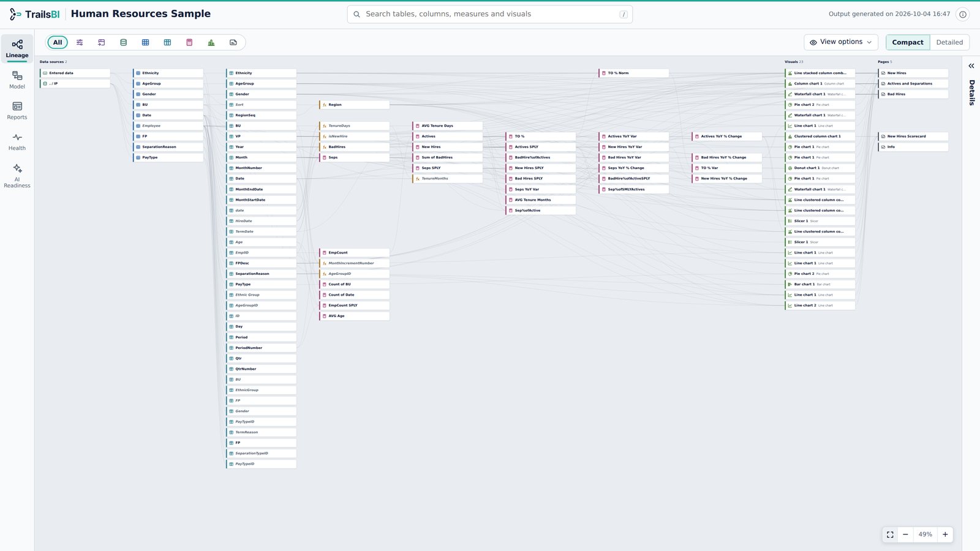980x551 pixels.
Task: Filter lineage by columns icon
Action: 167,42
